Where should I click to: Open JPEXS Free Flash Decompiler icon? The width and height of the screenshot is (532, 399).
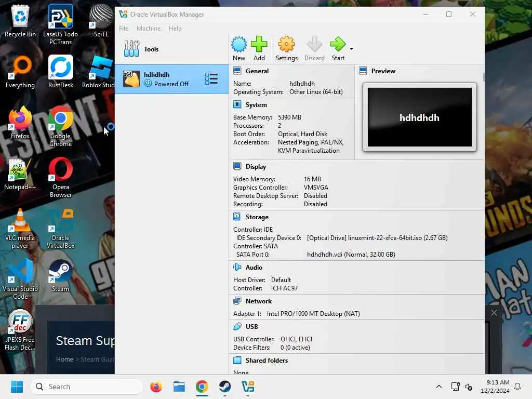[x=20, y=330]
